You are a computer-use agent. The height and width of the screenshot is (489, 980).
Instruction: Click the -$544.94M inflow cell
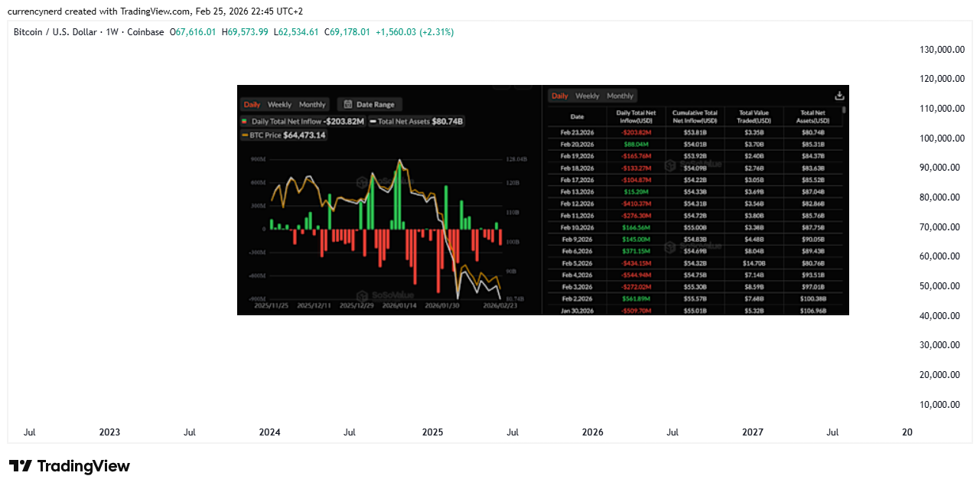(x=636, y=275)
